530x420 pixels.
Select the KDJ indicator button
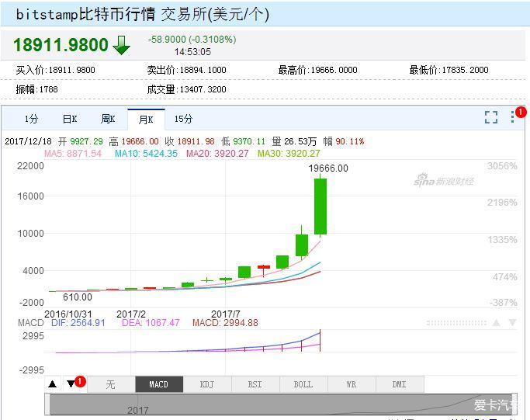pos(207,384)
